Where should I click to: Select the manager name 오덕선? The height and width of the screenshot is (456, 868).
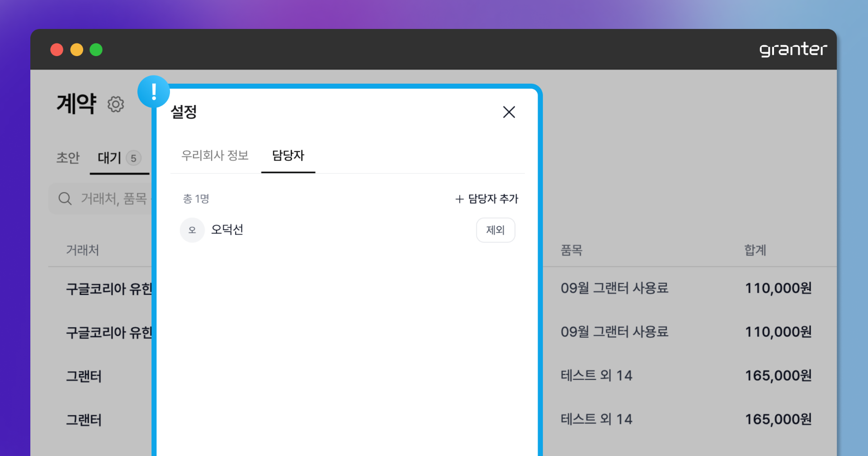click(x=227, y=230)
